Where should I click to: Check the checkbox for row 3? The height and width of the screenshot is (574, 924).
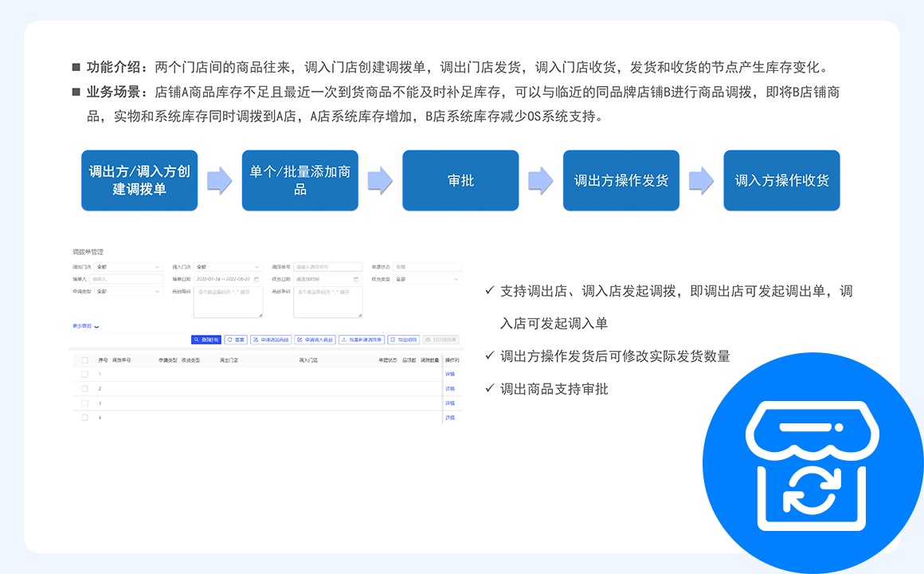pos(84,403)
